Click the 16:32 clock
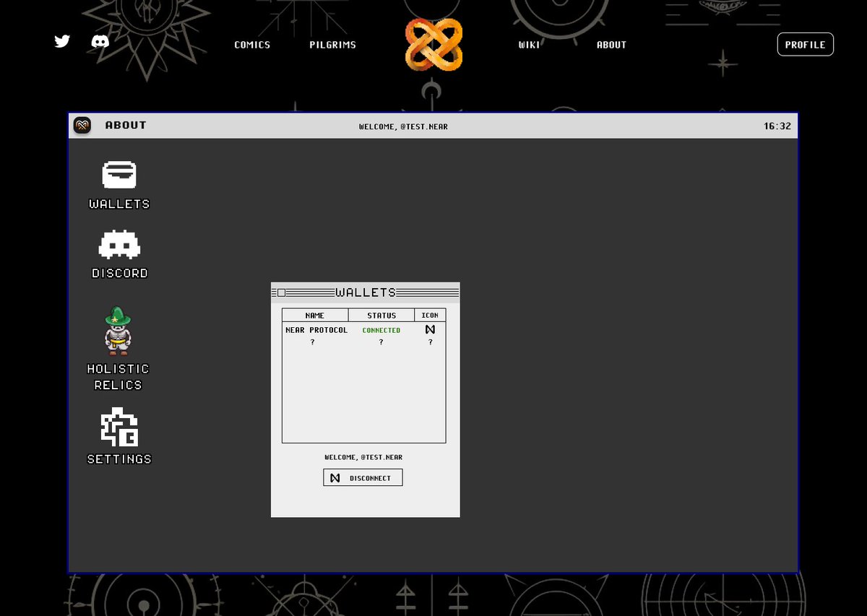 click(777, 126)
